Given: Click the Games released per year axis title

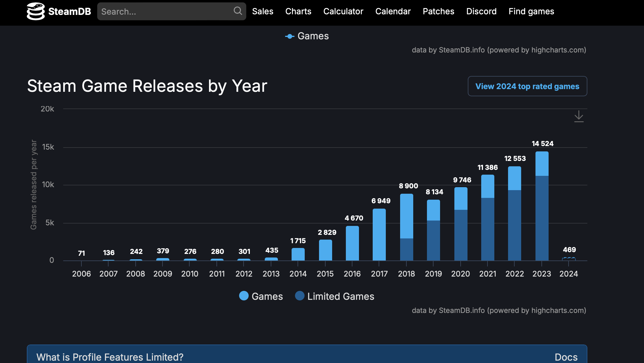Looking at the screenshot, I should coord(34,184).
